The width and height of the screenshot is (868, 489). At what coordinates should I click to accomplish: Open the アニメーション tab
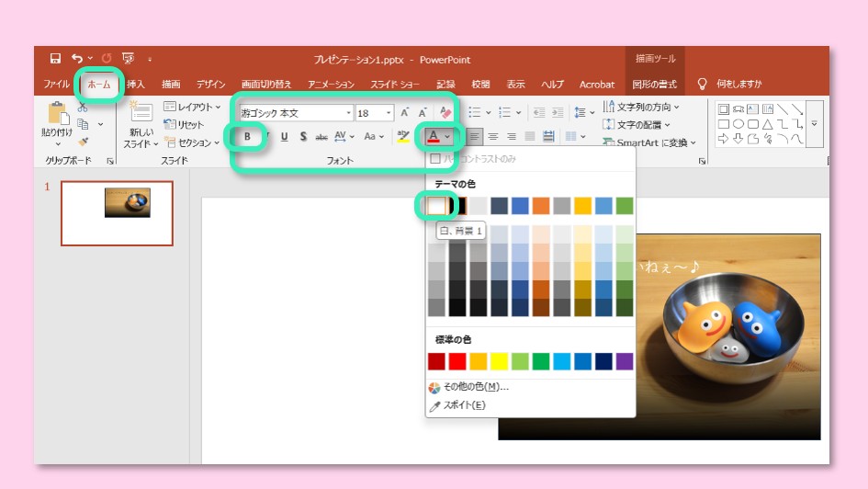[331, 85]
